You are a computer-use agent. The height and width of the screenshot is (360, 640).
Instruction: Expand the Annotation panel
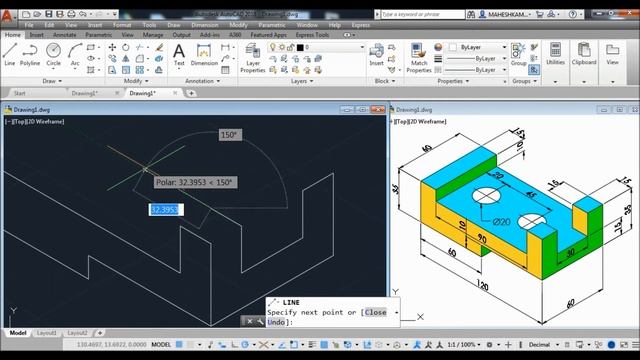[202, 81]
